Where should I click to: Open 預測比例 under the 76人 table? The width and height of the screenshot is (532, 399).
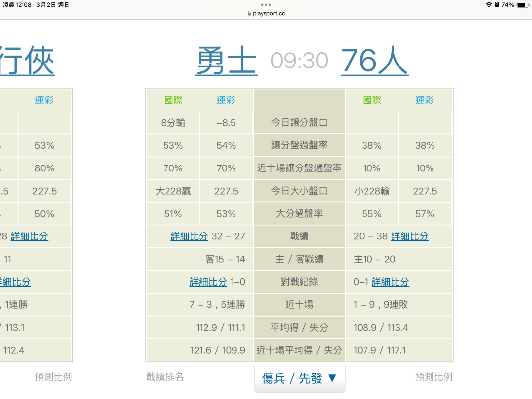click(x=433, y=377)
